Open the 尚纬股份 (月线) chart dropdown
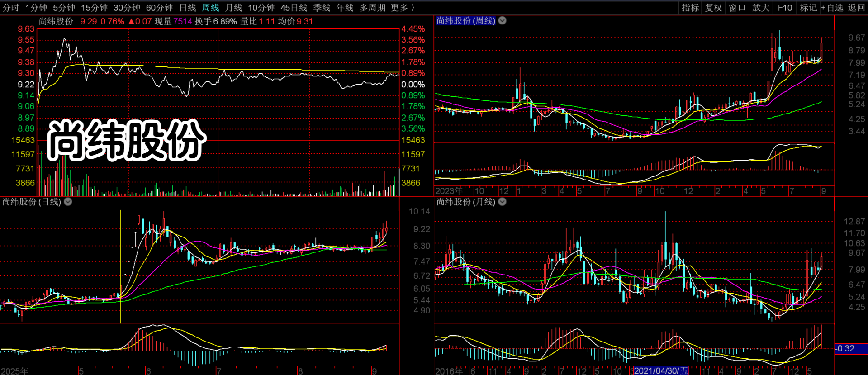This screenshot has height=375, width=868. (x=502, y=202)
